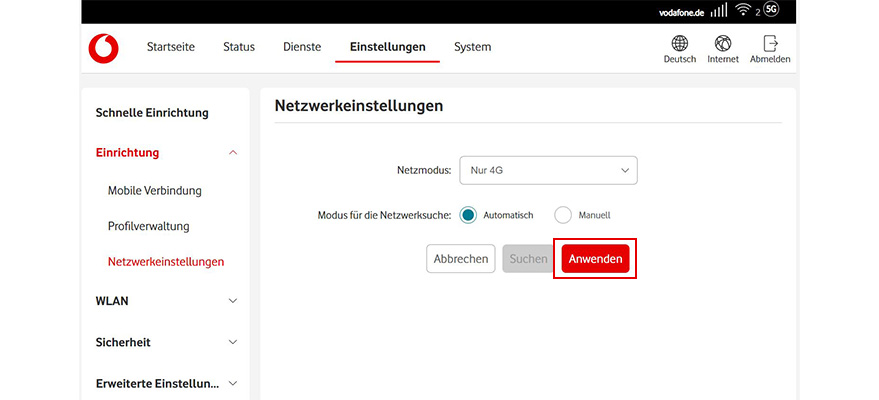Expand the WLAN section
879x400 pixels.
coord(233,301)
